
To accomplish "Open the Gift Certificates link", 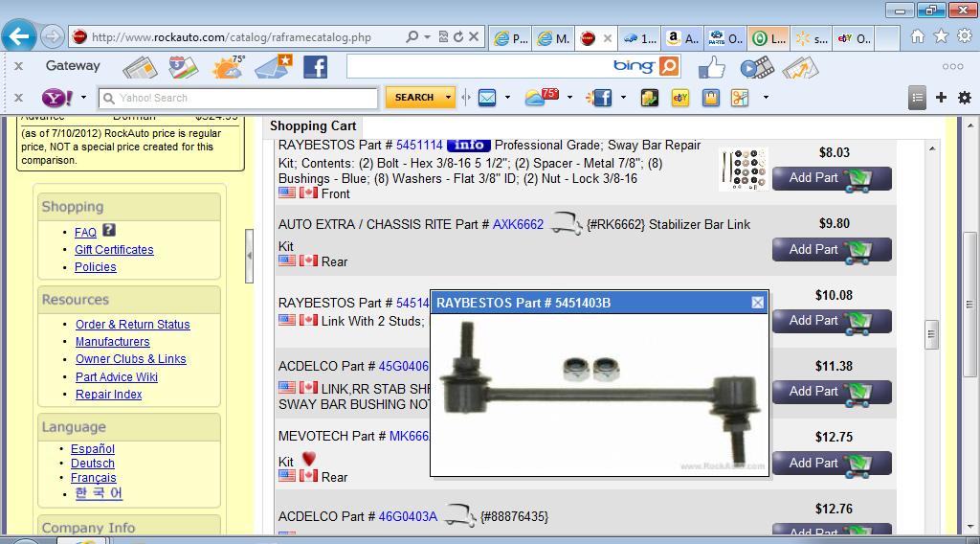I will (x=114, y=249).
